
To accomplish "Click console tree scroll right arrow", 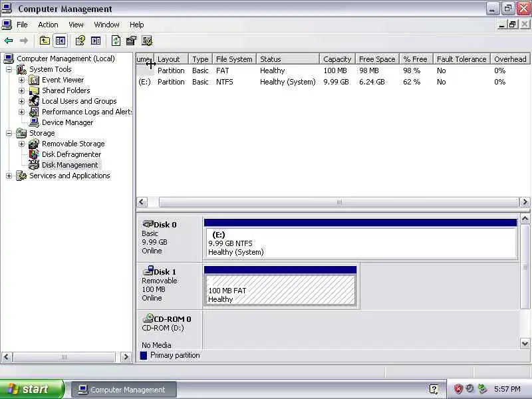I will 126,357.
